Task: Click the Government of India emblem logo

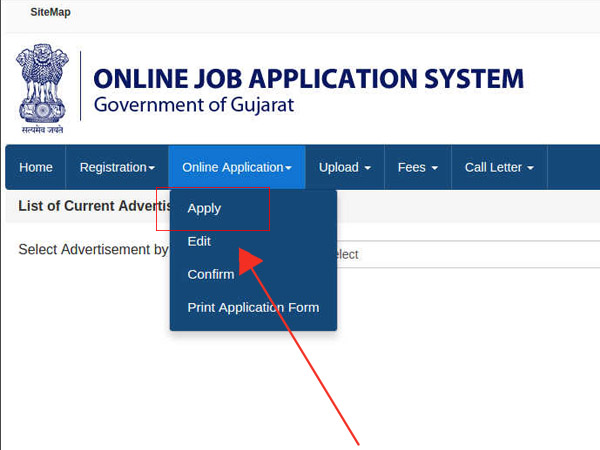Action: [42, 89]
